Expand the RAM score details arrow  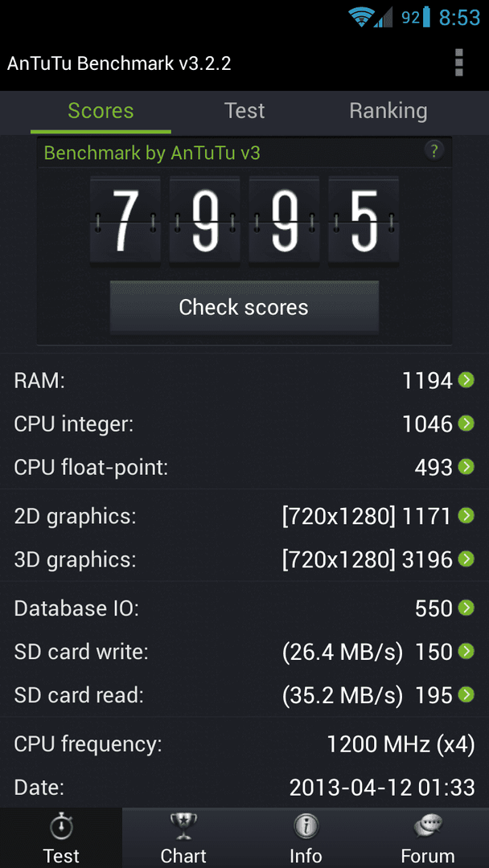click(x=466, y=380)
